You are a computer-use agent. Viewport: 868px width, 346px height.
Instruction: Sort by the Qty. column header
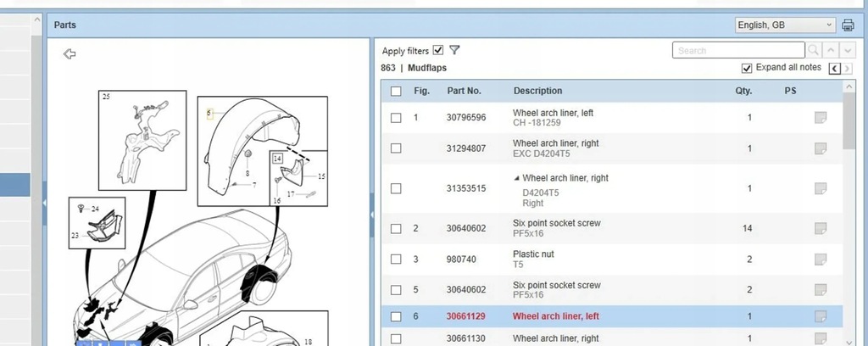click(x=743, y=91)
